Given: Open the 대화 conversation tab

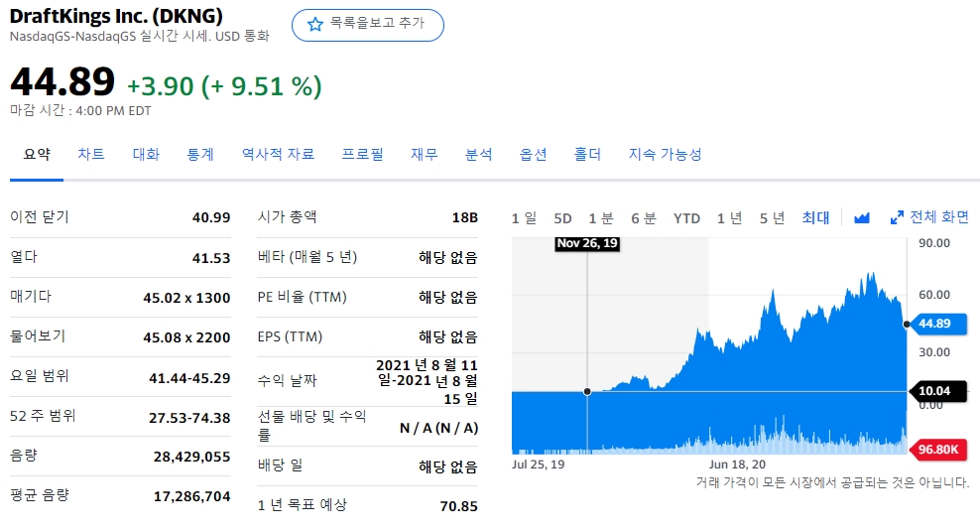Looking at the screenshot, I should [x=146, y=155].
